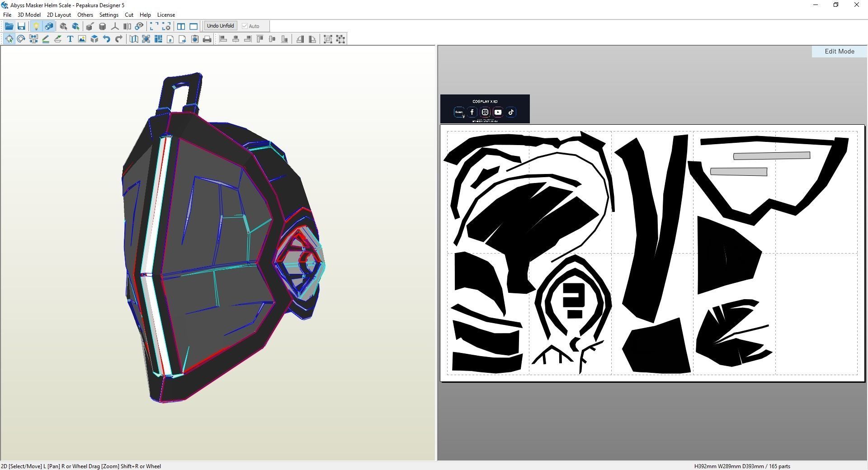
Task: Click the Undo Unfold button
Action: click(x=220, y=26)
